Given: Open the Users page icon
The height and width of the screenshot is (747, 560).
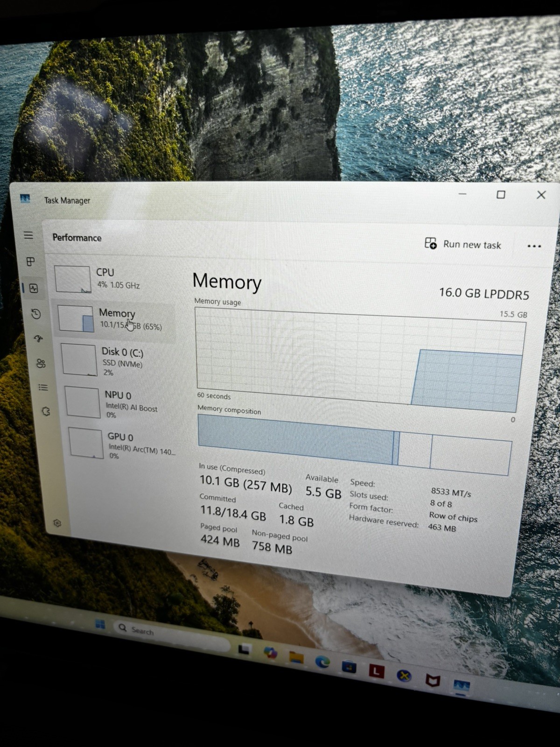Looking at the screenshot, I should (41, 363).
